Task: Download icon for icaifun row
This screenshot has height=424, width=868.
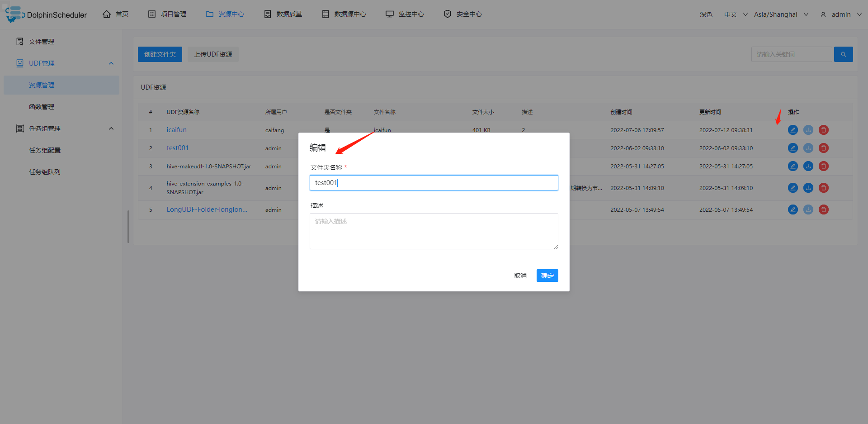Action: pos(808,130)
